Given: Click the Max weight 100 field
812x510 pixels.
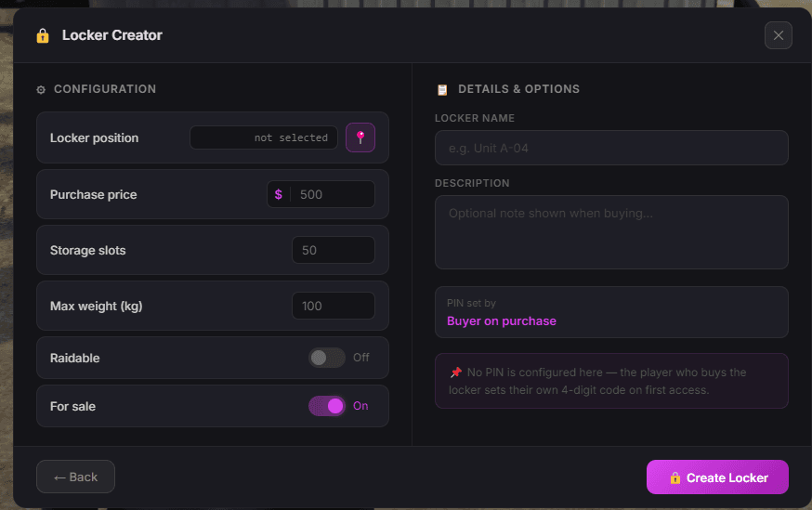Looking at the screenshot, I should coord(334,306).
